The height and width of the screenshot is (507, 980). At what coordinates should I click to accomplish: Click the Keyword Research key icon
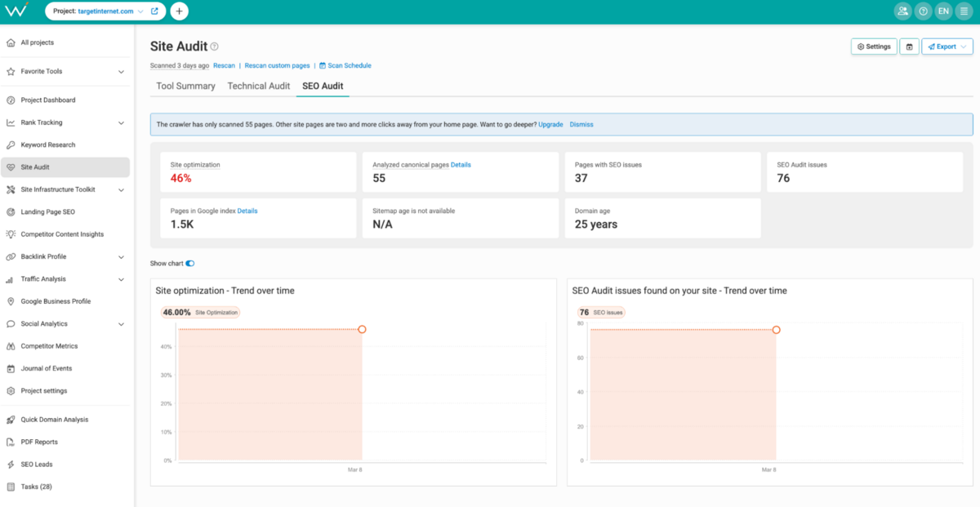click(x=11, y=145)
